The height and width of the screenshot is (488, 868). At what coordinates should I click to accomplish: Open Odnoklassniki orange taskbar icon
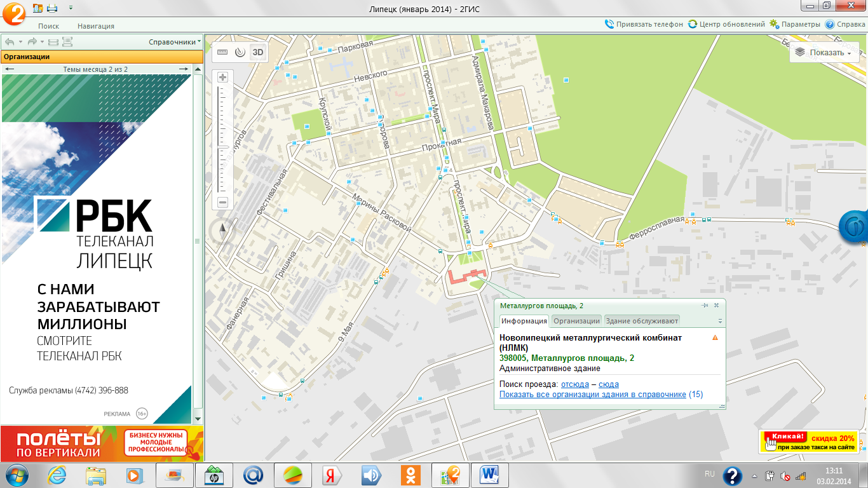point(411,475)
